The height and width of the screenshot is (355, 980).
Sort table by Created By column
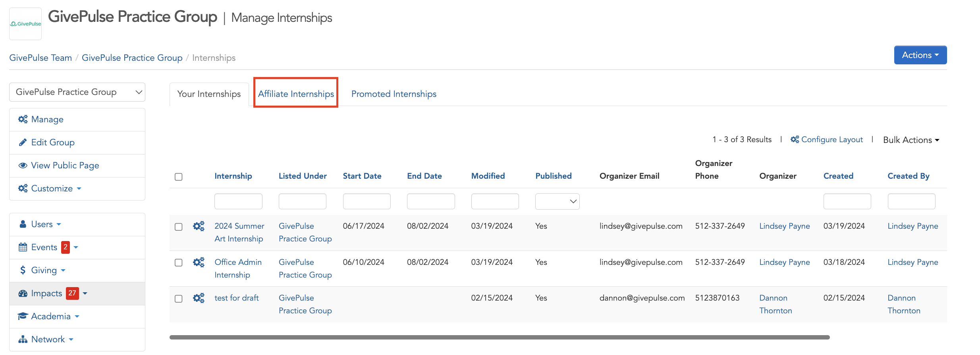pos(909,176)
